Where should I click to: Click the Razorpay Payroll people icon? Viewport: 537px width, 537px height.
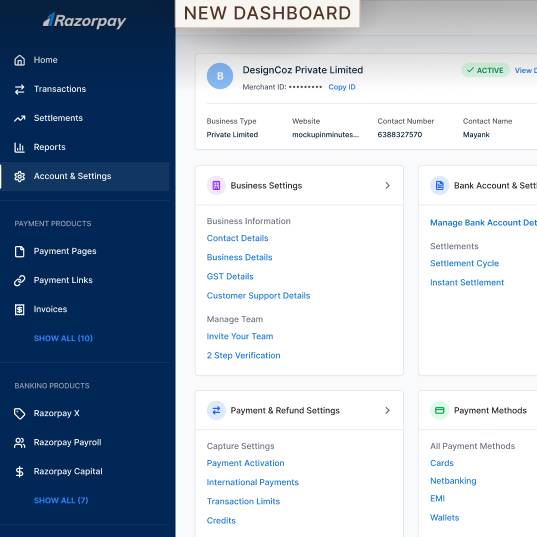[20, 442]
